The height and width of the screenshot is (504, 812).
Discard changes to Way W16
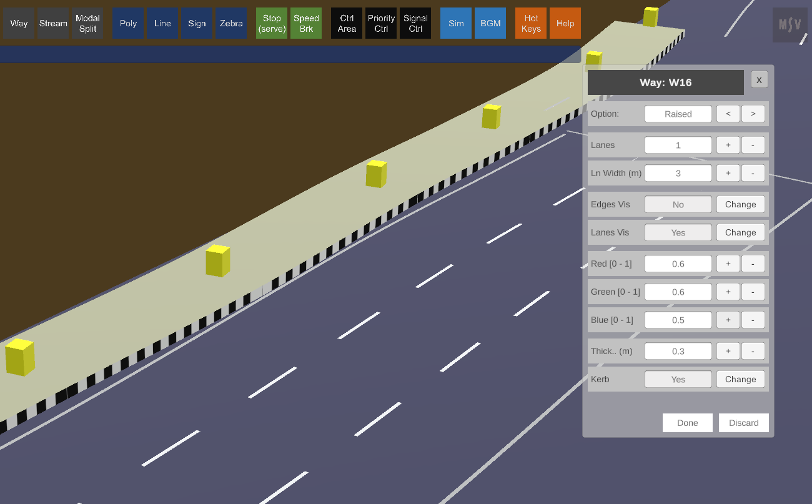pos(743,423)
